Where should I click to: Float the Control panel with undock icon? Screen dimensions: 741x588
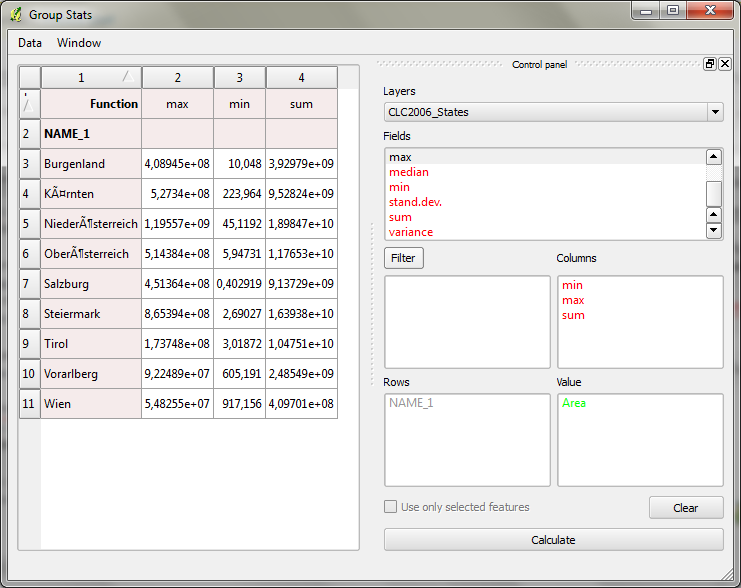coord(710,64)
